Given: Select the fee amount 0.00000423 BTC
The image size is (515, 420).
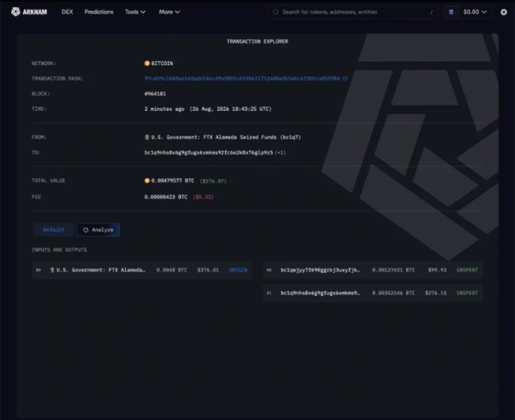Looking at the screenshot, I should pyautogui.click(x=166, y=197).
